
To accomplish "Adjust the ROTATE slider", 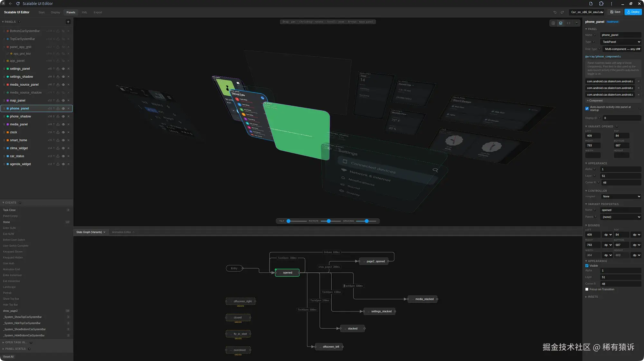I will pyautogui.click(x=331, y=221).
